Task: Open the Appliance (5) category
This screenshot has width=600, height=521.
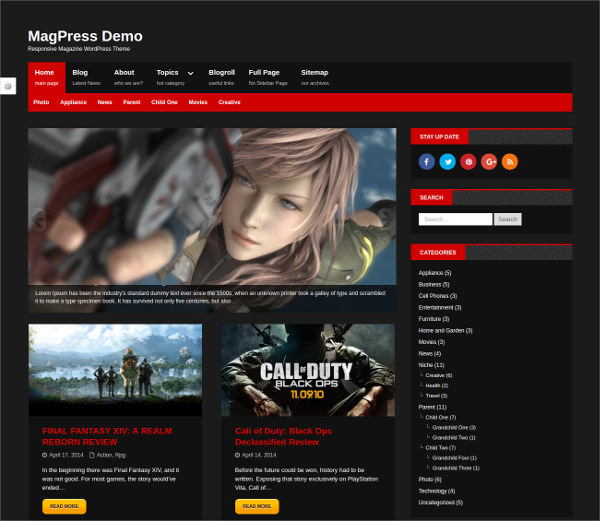Action: tap(435, 273)
